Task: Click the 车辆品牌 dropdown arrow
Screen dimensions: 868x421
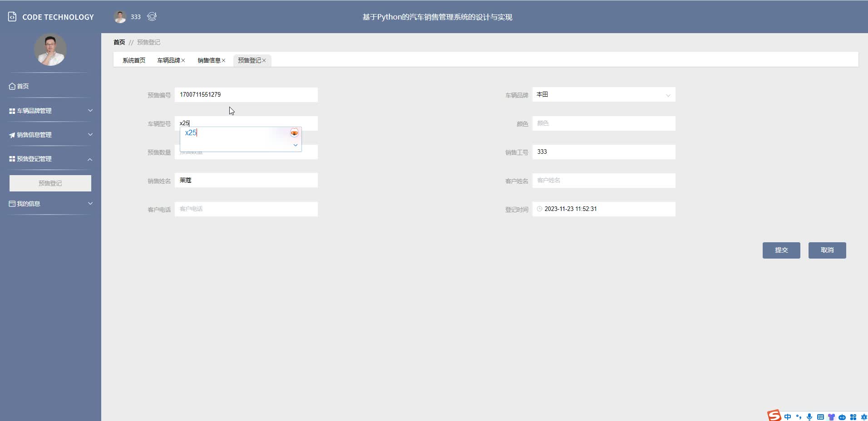Action: coord(668,95)
